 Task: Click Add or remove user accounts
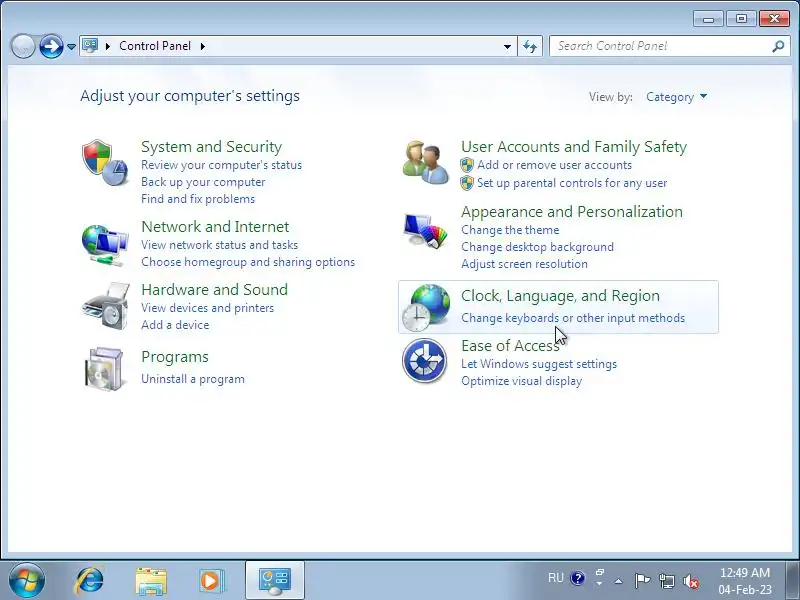pos(554,165)
